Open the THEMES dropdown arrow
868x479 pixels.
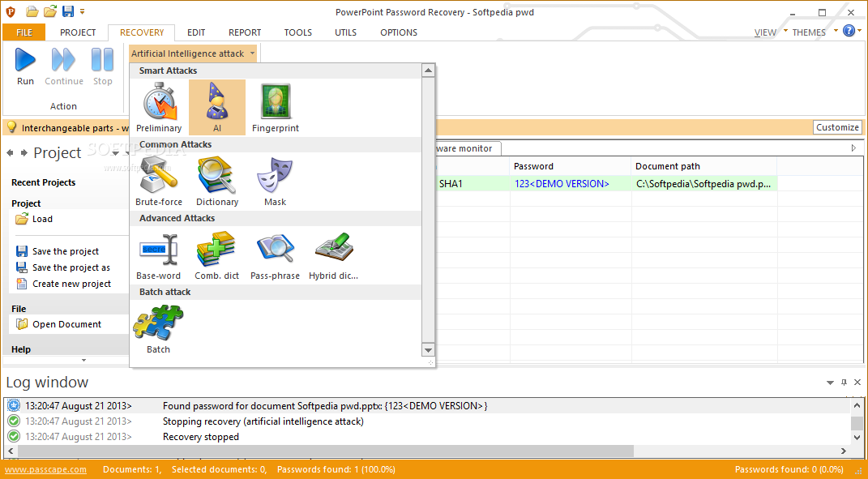tap(836, 31)
